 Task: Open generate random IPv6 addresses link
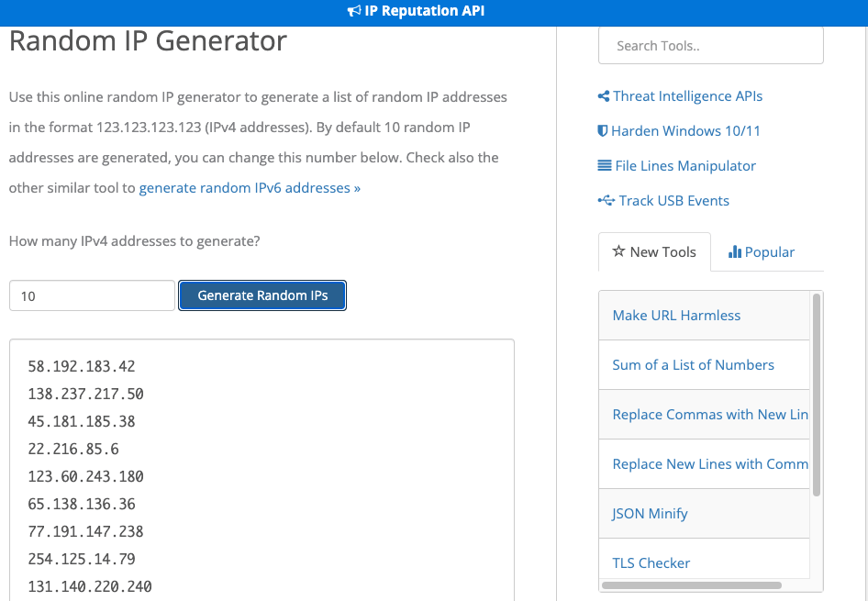(250, 188)
